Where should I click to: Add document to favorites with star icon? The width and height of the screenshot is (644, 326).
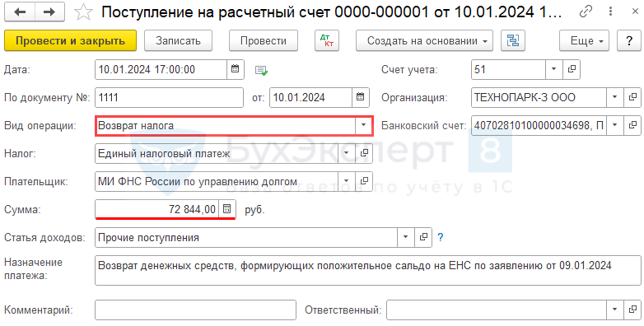point(83,12)
